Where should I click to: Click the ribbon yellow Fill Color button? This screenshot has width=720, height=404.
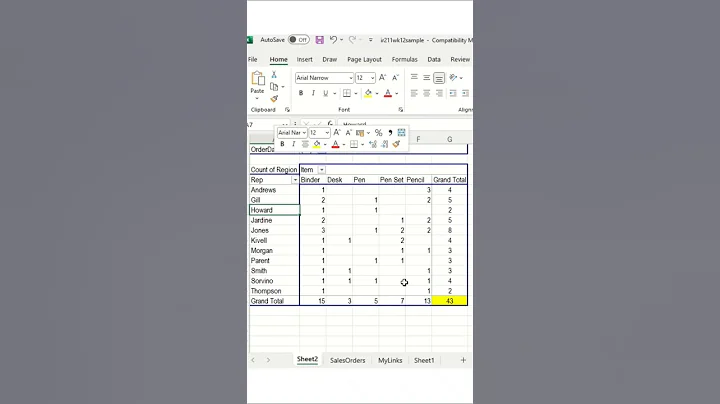pos(368,93)
